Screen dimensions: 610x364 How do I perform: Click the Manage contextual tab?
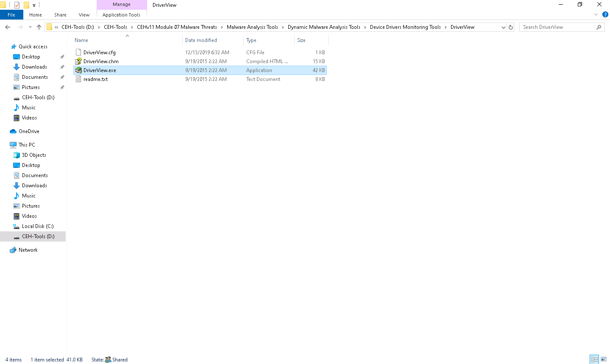pyautogui.click(x=122, y=4)
